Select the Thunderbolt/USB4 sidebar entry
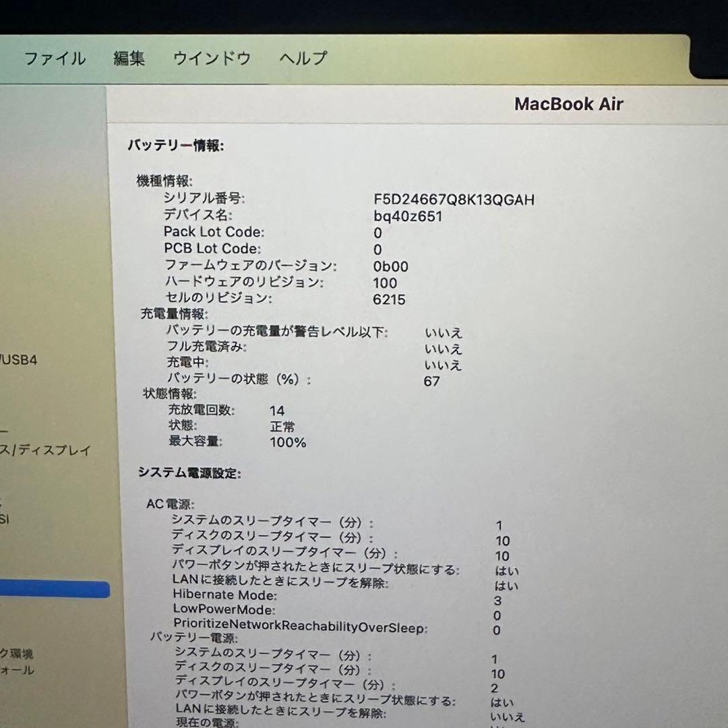Screen dimensions: 728x728 [x=20, y=359]
